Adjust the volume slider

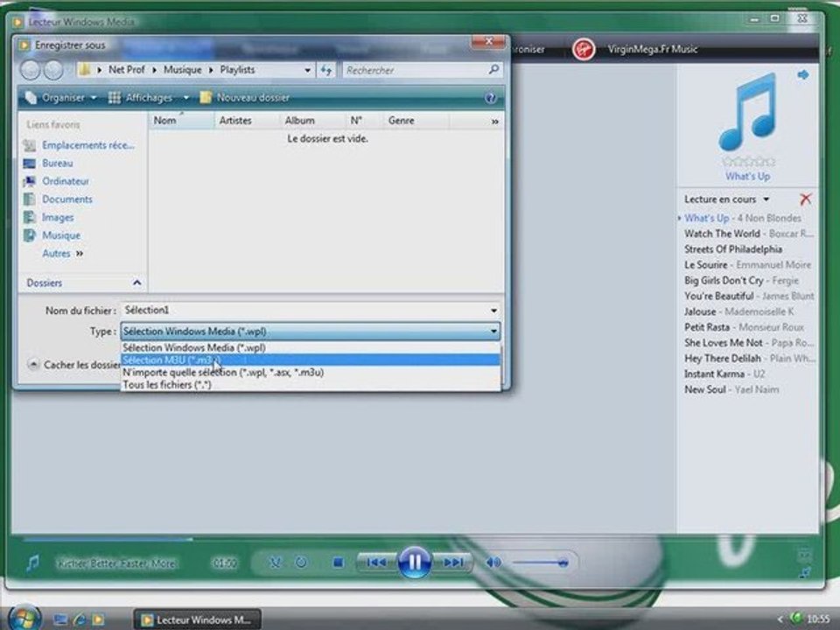[540, 562]
